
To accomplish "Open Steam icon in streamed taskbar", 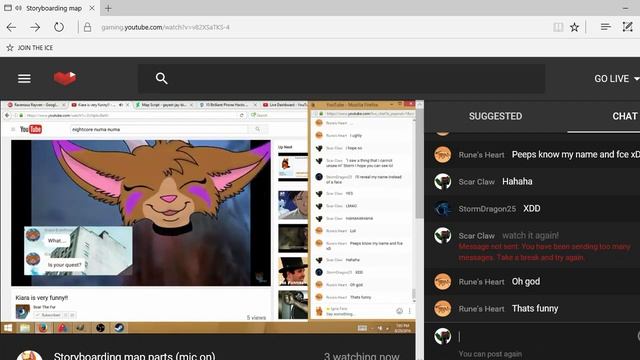I will pyautogui.click(x=119, y=328).
